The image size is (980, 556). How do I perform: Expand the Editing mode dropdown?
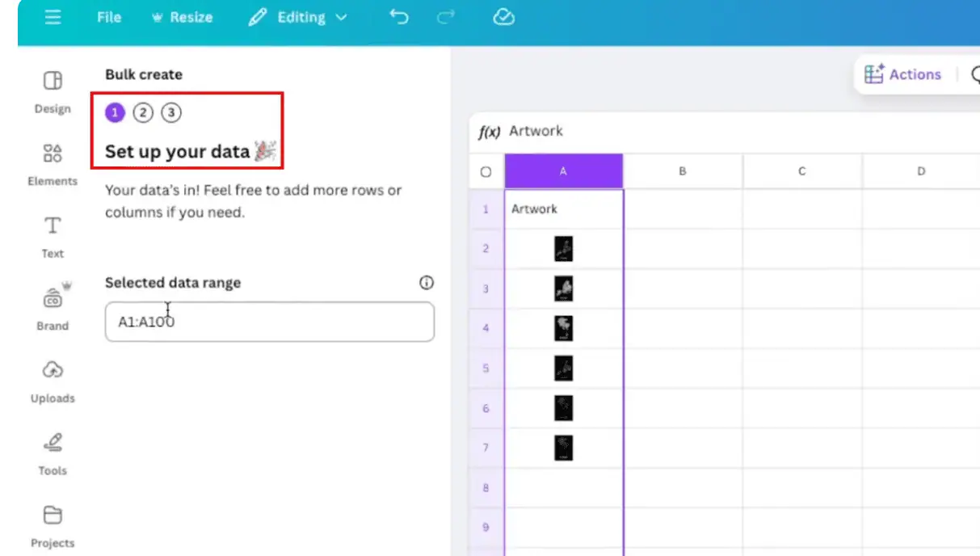pyautogui.click(x=298, y=18)
